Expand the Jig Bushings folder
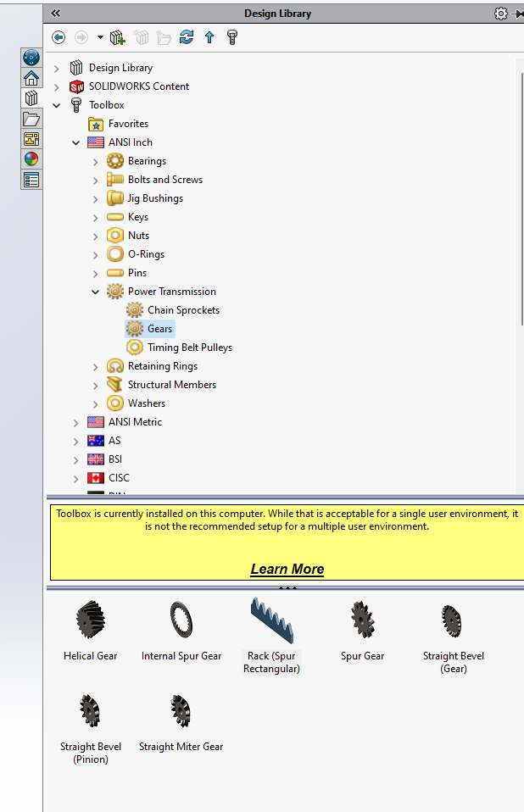The width and height of the screenshot is (524, 812). [x=95, y=199]
